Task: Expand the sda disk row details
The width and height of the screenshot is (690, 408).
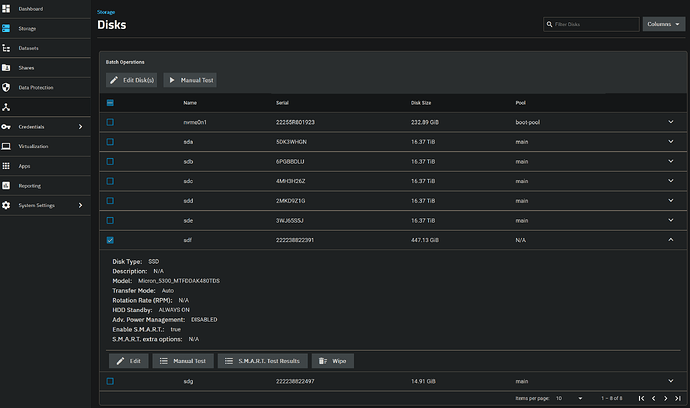Action: coord(671,142)
